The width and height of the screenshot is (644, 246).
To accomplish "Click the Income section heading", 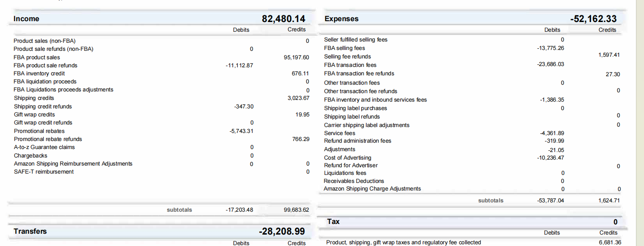I will [26, 19].
